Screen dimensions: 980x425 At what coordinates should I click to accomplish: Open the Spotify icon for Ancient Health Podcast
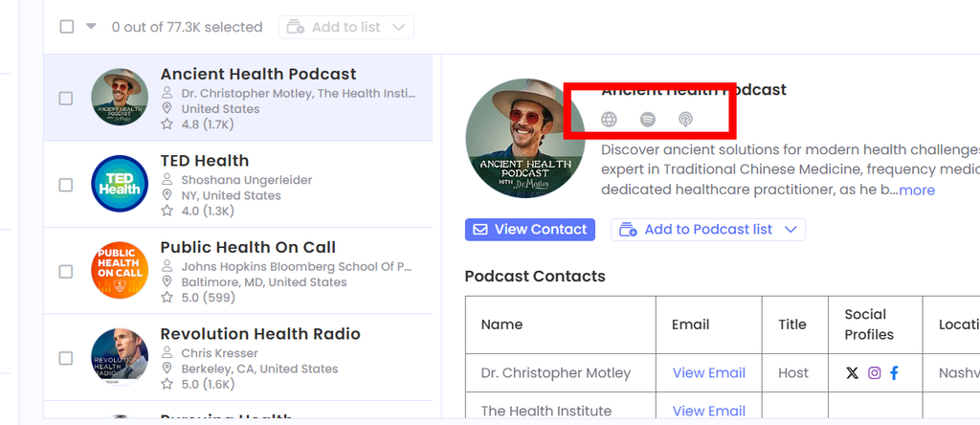[648, 120]
